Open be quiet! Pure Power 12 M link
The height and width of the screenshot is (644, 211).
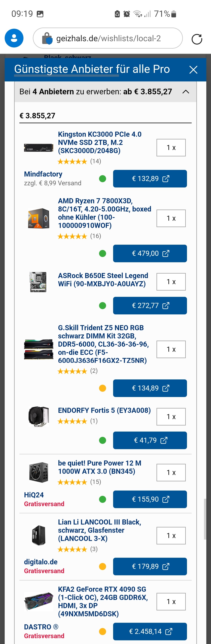pos(99,467)
